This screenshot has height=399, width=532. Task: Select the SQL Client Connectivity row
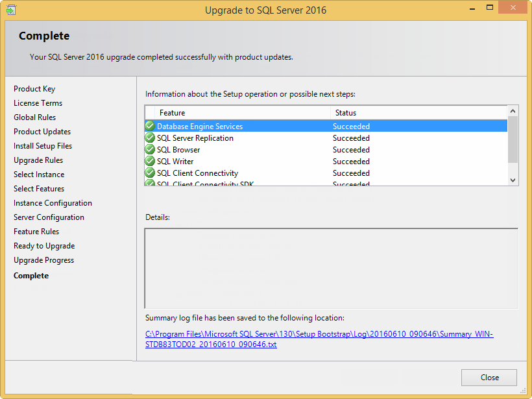[x=326, y=173]
